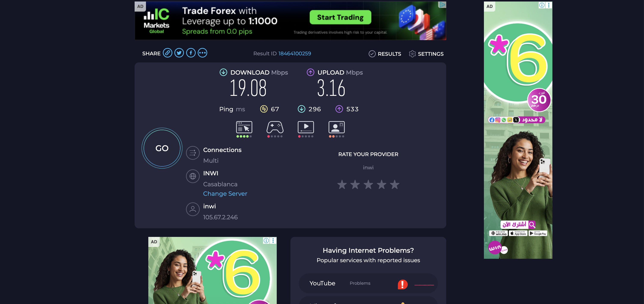Open more share options icon

[x=202, y=53]
